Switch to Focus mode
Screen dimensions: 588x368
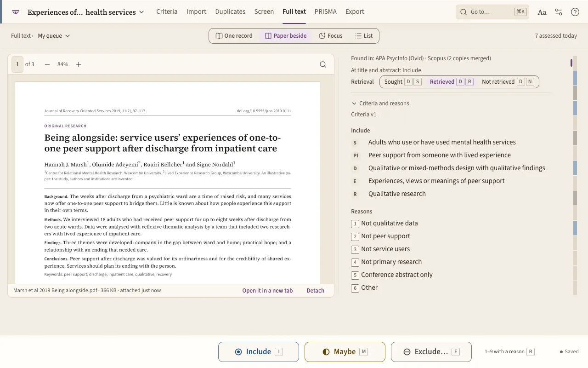(x=331, y=35)
